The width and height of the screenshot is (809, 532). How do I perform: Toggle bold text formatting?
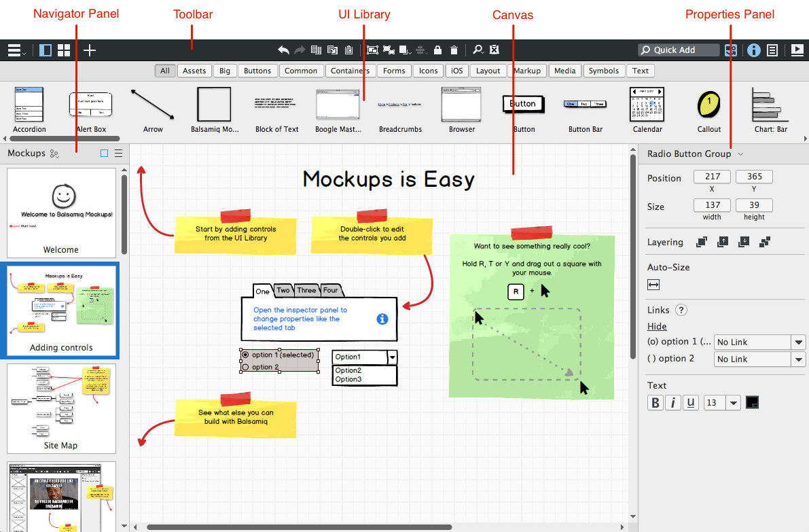pos(655,402)
